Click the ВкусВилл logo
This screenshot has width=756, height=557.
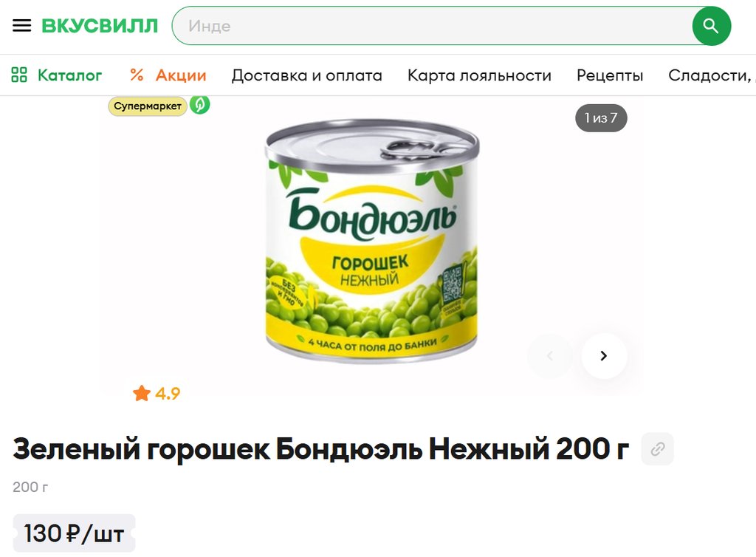coord(100,26)
